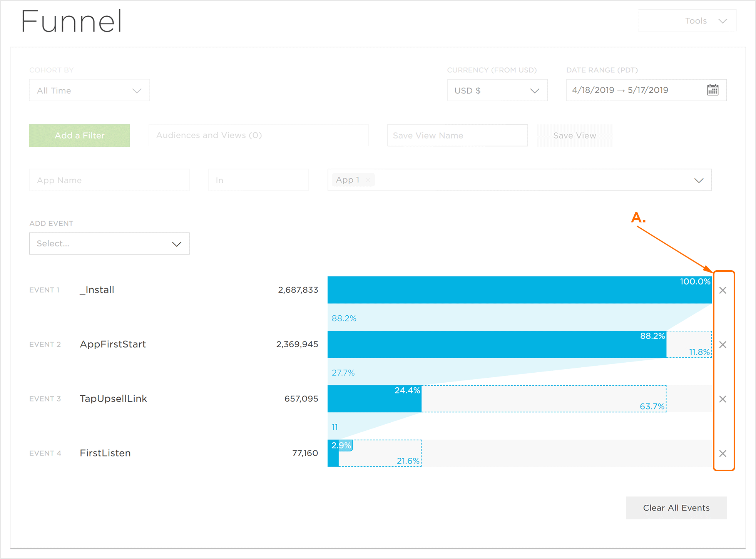Image resolution: width=756 pixels, height=559 pixels.
Task: Delete TapUpsellLink event using X icon
Action: point(723,399)
